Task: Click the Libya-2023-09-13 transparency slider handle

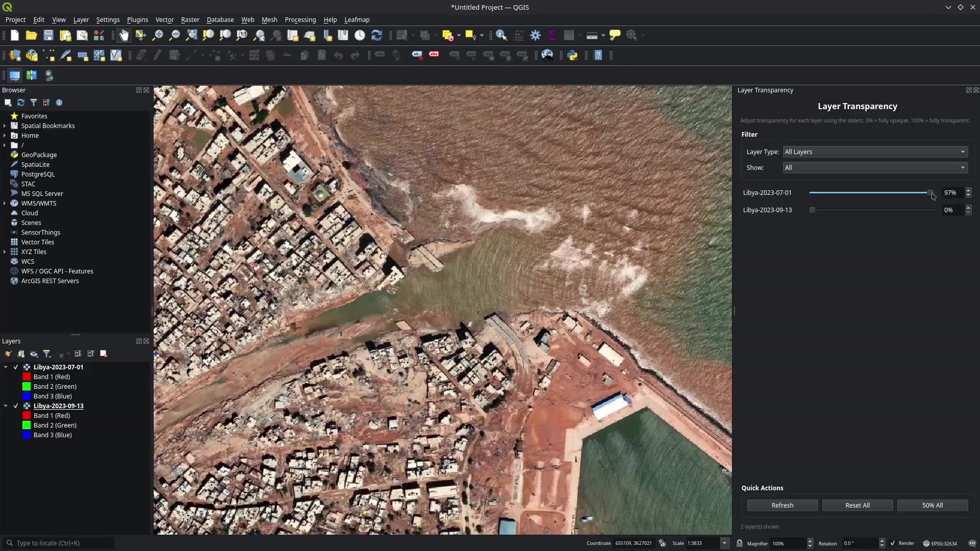Action: tap(812, 210)
